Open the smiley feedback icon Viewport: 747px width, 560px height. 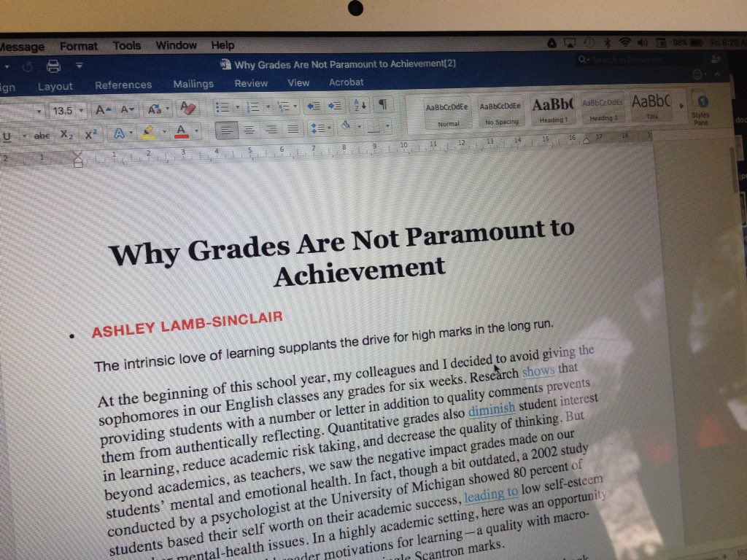coord(697,74)
